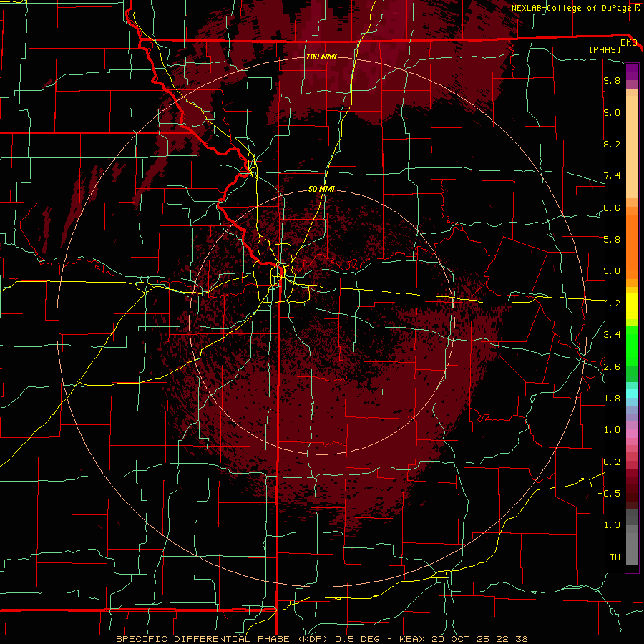Viewport: 644px width, 644px height.
Task: Click the 8.2 value on the color scale
Action: pos(612,144)
